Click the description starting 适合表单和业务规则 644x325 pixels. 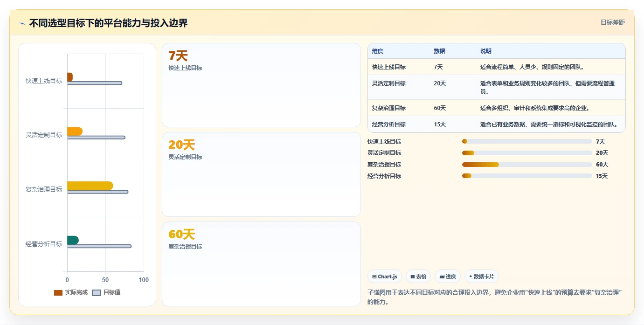pos(547,87)
